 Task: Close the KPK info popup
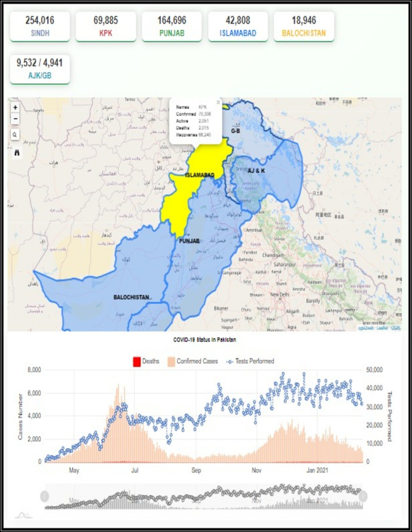pyautogui.click(x=218, y=102)
